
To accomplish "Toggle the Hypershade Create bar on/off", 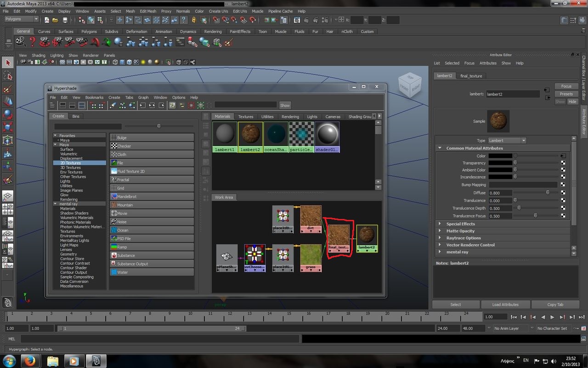I will coord(53,105).
